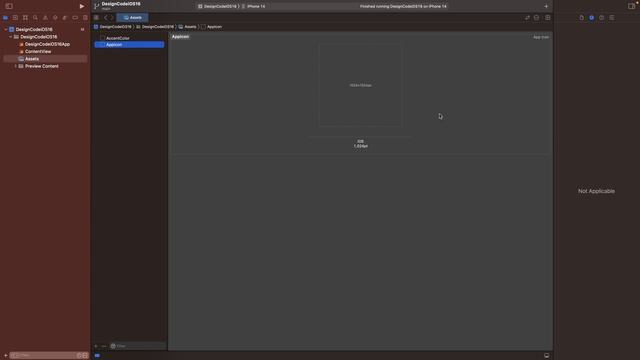The image size is (640, 360).
Task: Toggle source-control status filter in navigator
Action: (x=85, y=356)
